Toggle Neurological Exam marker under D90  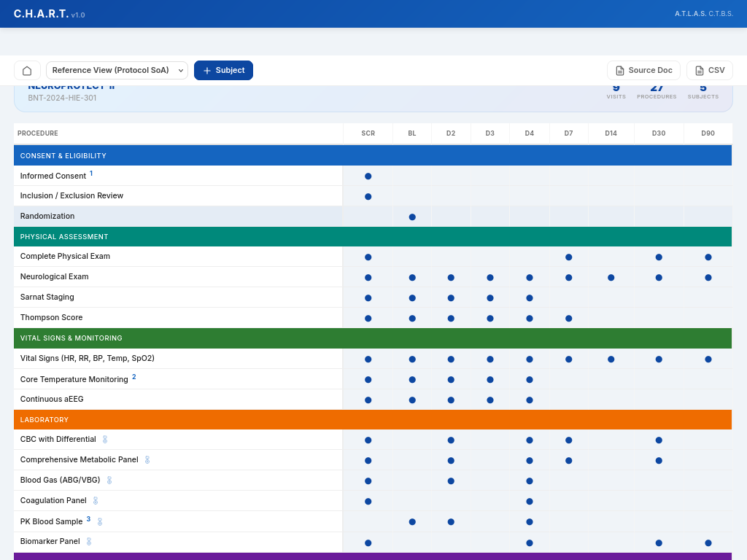[707, 277]
